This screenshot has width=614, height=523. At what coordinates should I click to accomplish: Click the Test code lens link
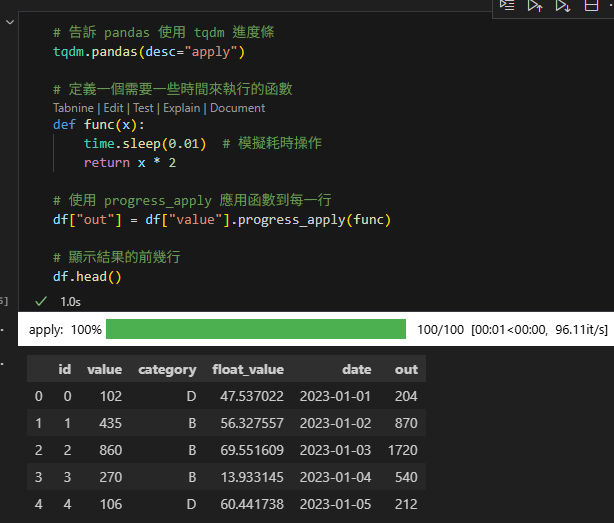143,108
